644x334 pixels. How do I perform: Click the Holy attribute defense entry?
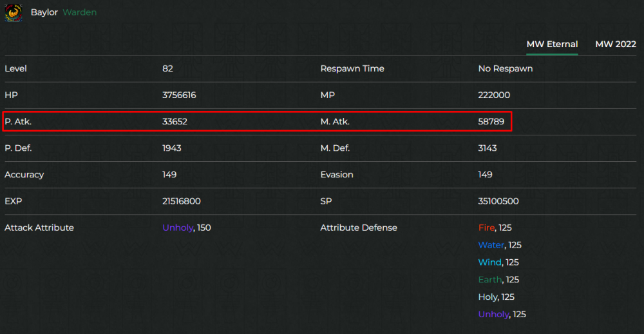coord(488,297)
